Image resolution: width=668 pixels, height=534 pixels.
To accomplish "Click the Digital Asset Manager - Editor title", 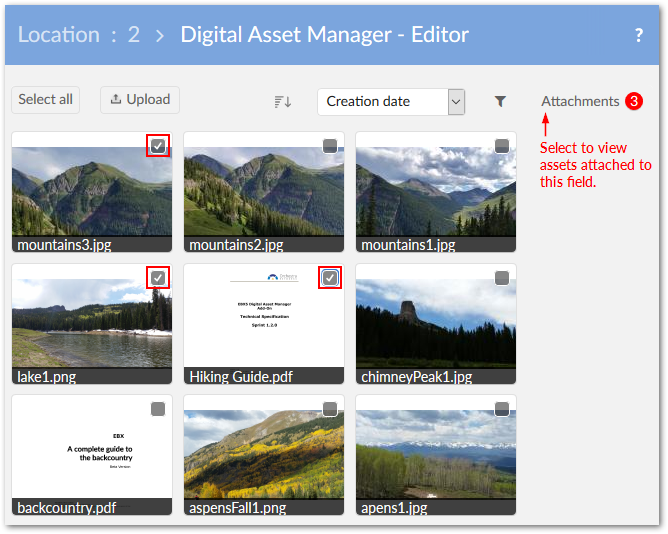I will point(325,35).
